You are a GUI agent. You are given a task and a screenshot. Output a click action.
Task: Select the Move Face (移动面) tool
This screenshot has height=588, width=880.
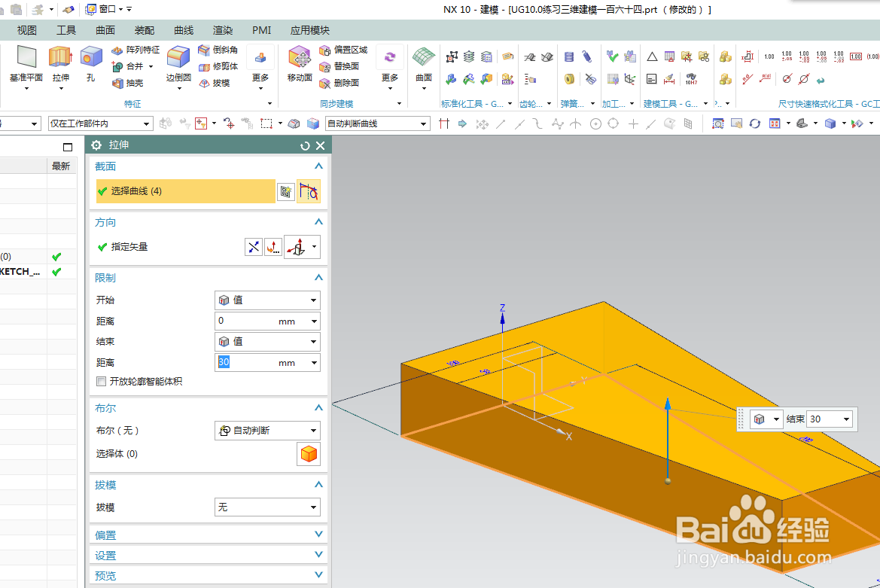[x=300, y=56]
